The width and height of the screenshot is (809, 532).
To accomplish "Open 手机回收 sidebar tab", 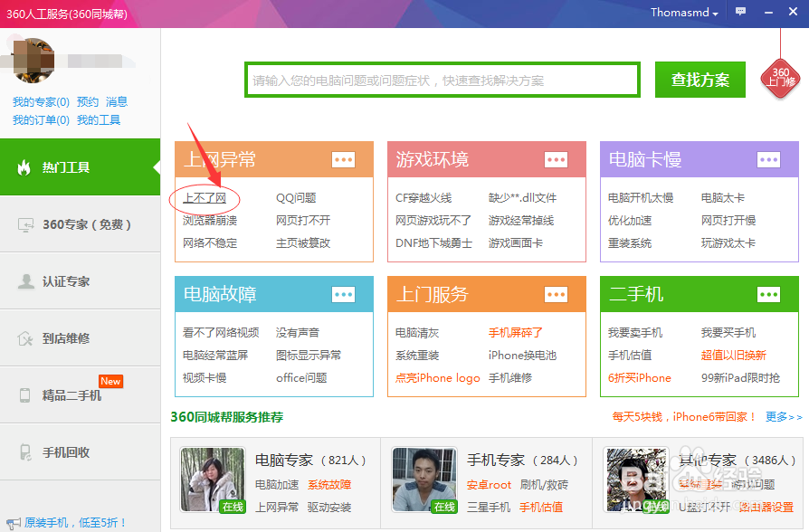I will 80,452.
